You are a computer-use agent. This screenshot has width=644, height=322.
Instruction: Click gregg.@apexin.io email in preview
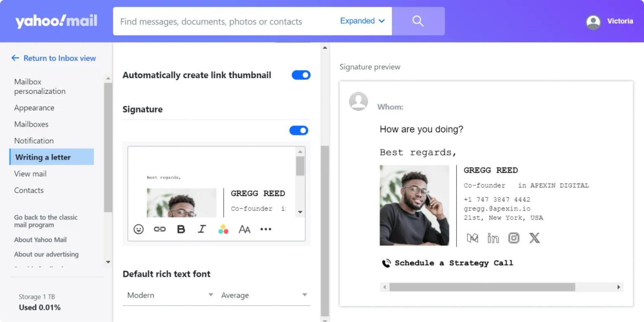coord(497,209)
